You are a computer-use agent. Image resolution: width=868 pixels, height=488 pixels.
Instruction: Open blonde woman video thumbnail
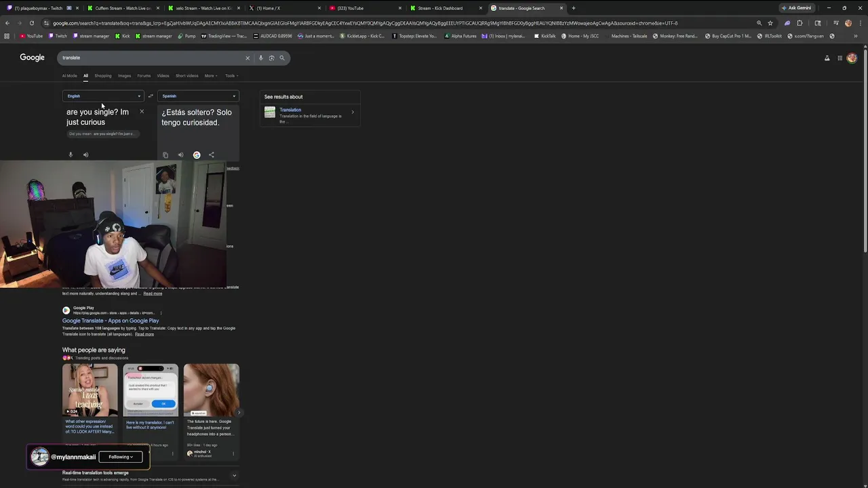[x=90, y=390]
